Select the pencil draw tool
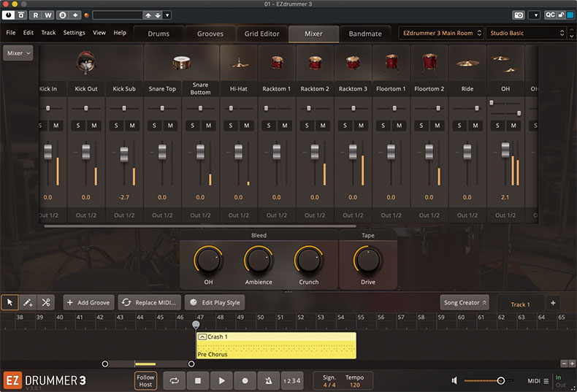 pyautogui.click(x=28, y=302)
